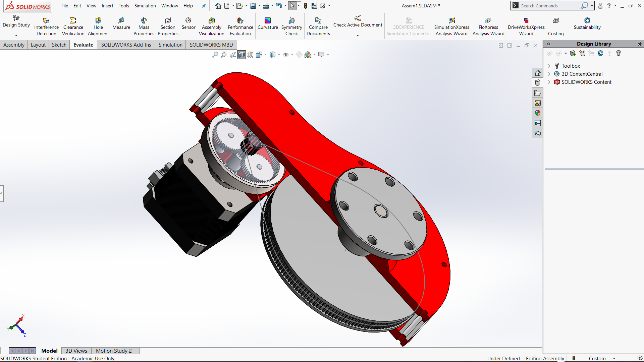Toggle the pin icon beside Help menu

pos(204,6)
